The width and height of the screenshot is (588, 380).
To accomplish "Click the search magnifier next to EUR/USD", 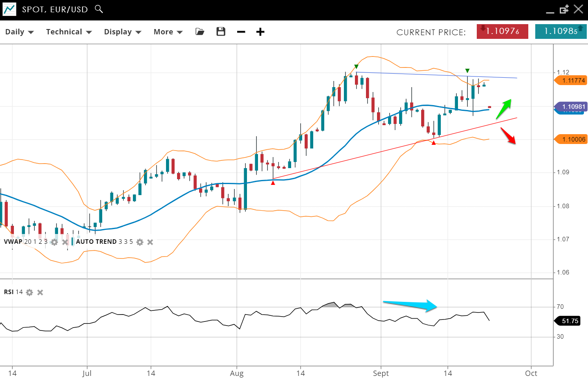I will coord(99,9).
